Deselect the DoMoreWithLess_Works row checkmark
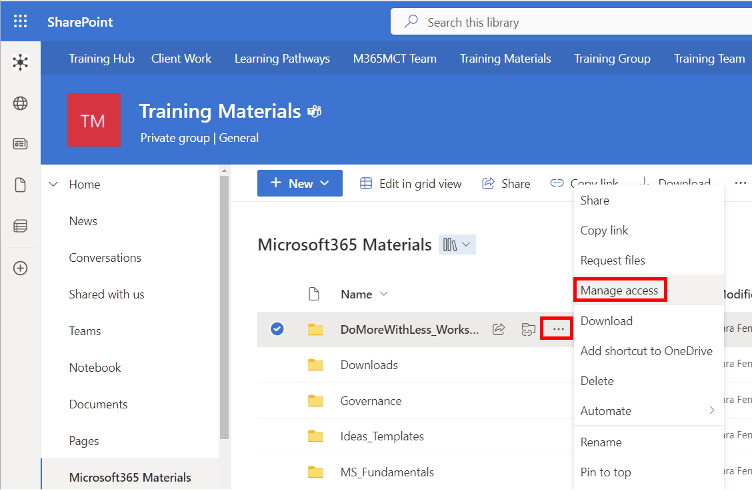Image resolution: width=752 pixels, height=490 pixels. pos(277,329)
